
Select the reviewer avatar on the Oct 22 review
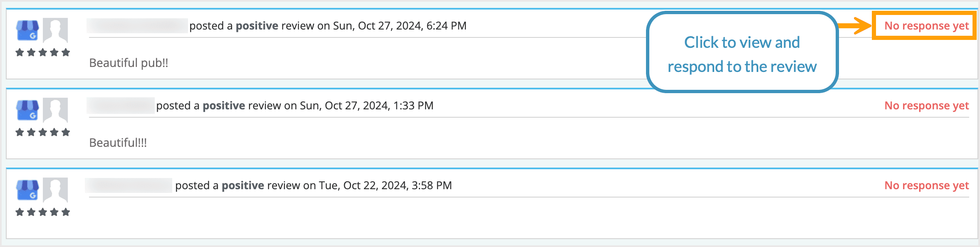point(56,191)
